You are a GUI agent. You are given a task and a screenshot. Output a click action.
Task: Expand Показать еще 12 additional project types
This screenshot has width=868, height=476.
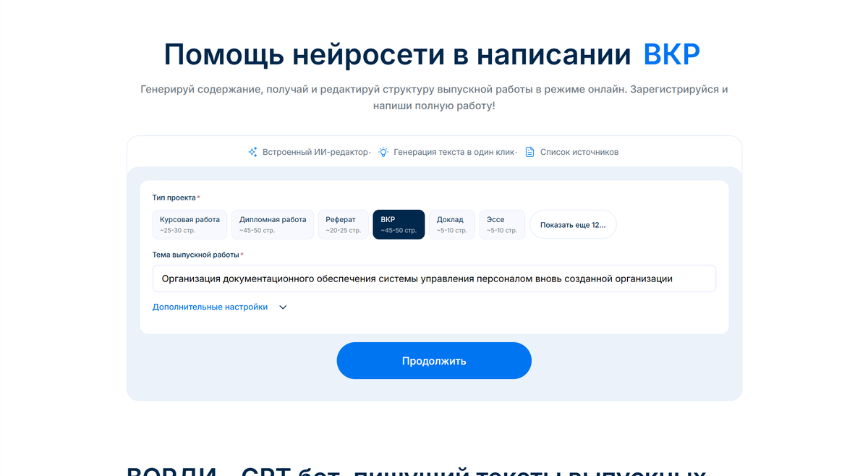573,224
